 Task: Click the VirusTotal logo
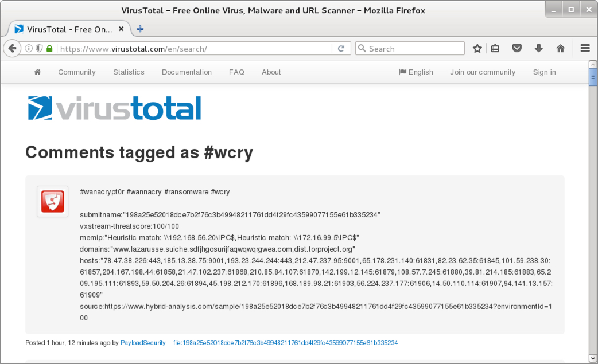click(x=114, y=108)
